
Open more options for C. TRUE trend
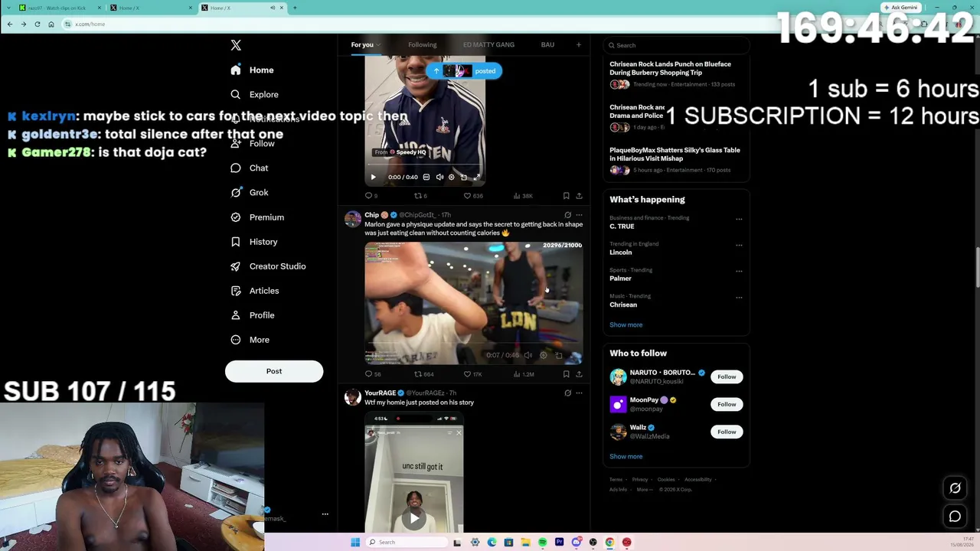(x=739, y=219)
